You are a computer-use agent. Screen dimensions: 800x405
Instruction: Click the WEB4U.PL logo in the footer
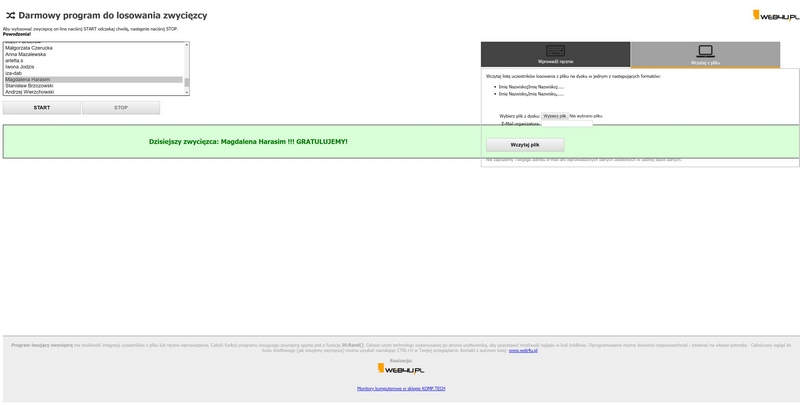(x=400, y=369)
